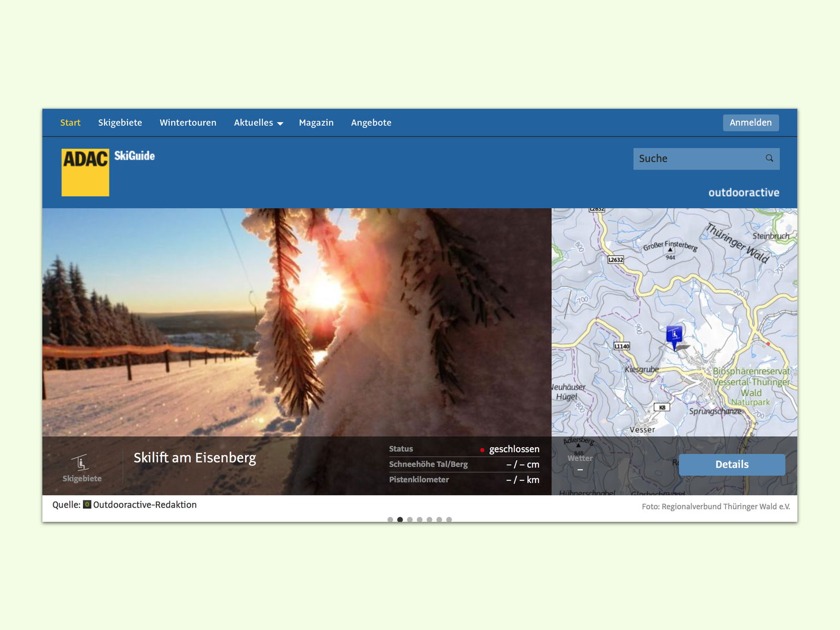Screen dimensions: 840x630
Task: Click the L1140 road sign on the map
Action: point(622,346)
